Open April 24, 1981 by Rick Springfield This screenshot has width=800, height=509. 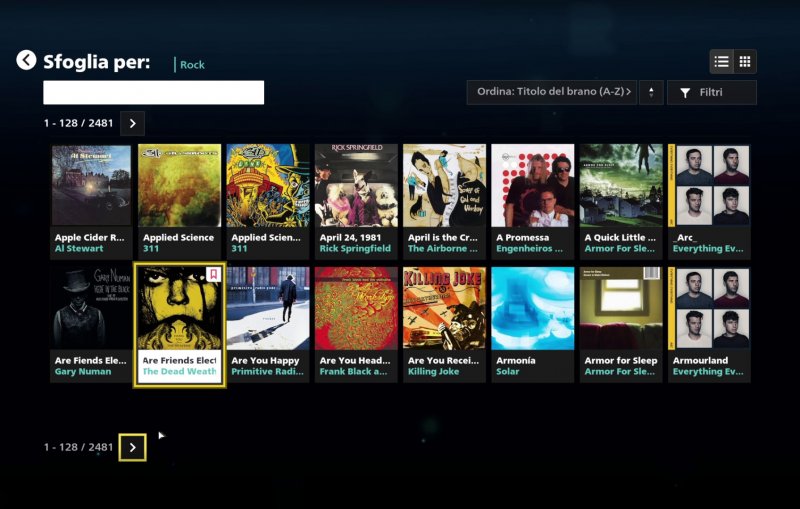point(356,186)
